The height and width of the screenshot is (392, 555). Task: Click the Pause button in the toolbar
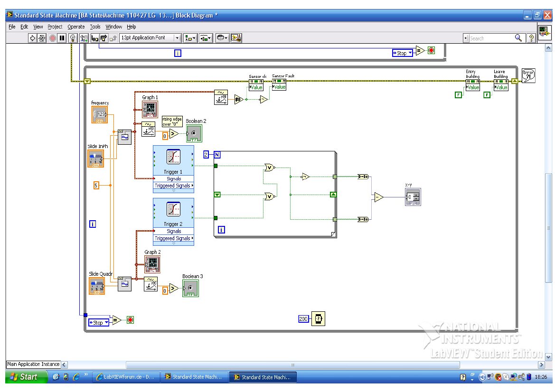tap(62, 38)
